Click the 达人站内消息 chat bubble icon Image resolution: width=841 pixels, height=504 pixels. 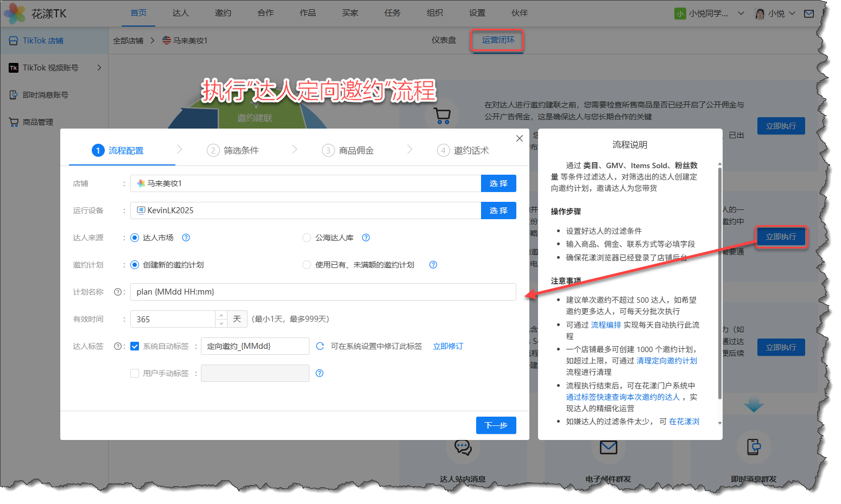click(x=463, y=447)
